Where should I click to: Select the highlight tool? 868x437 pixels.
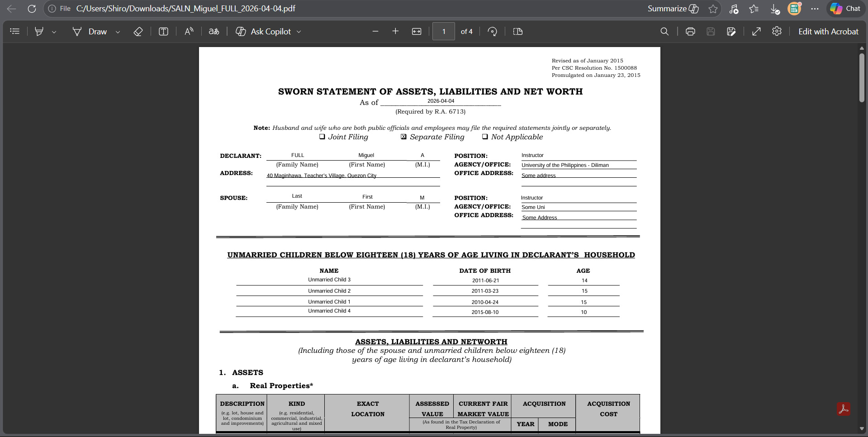(39, 31)
